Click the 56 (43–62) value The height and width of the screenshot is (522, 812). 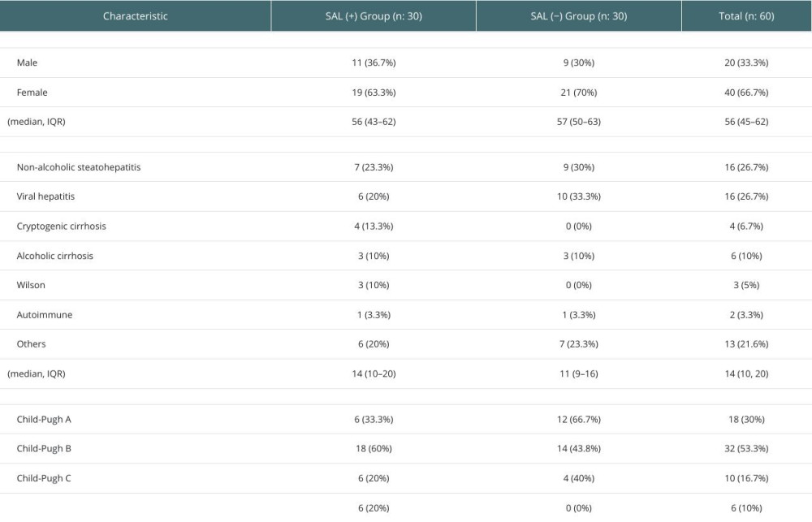click(374, 122)
